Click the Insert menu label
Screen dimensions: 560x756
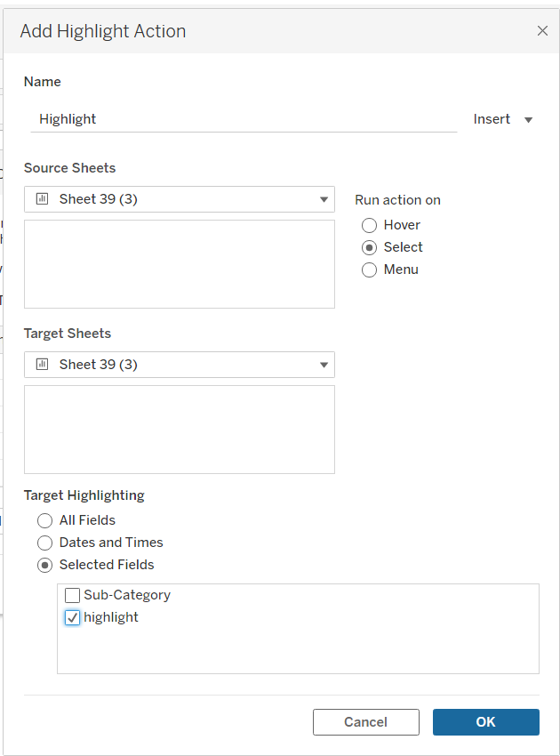pos(492,119)
